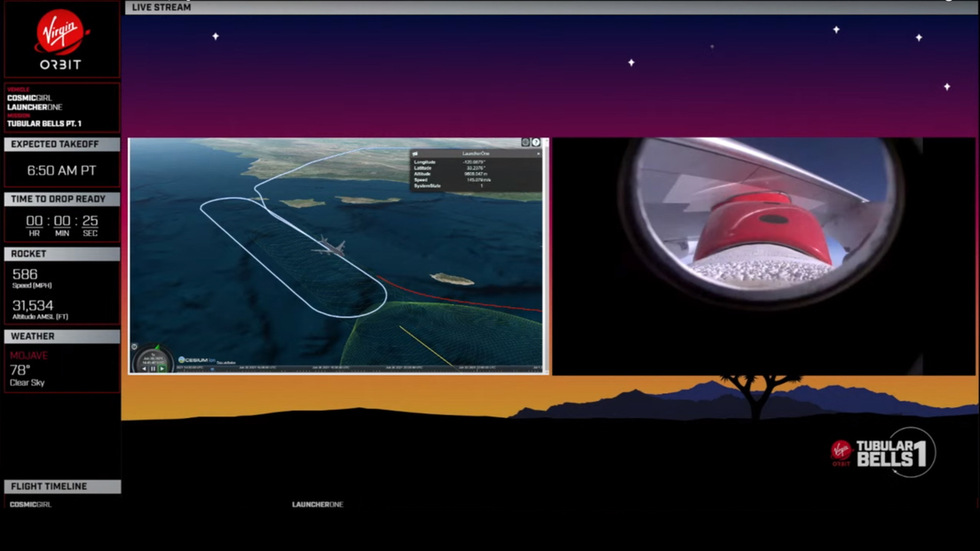This screenshot has width=980, height=551.
Task: Select the aircraft model on the map
Action: (328, 246)
